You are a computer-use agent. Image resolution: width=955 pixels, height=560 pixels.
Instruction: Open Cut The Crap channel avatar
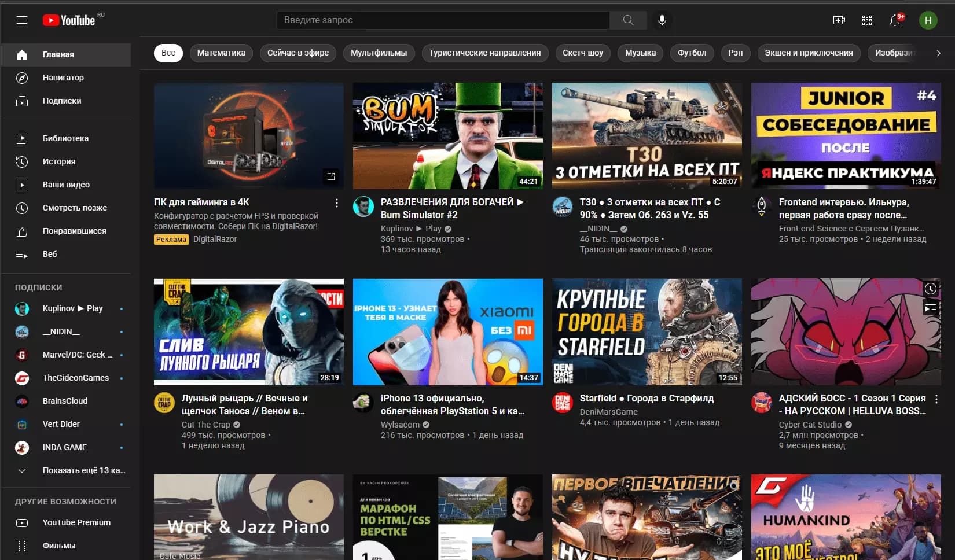[164, 403]
